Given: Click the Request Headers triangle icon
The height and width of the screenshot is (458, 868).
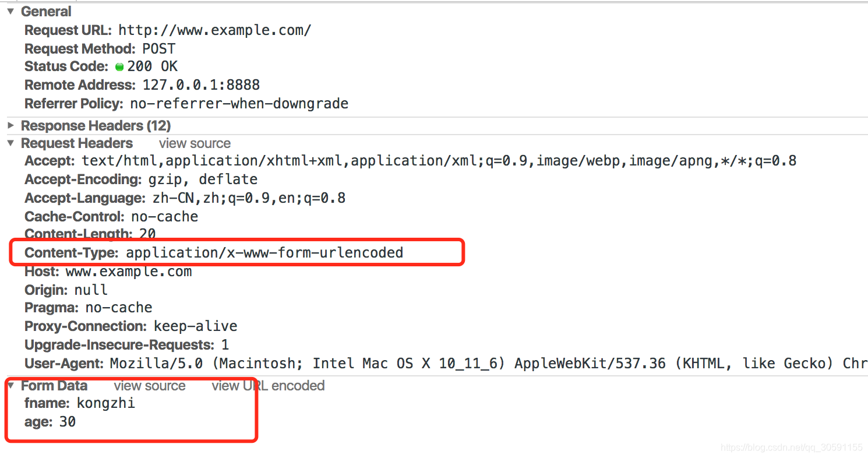Looking at the screenshot, I should tap(10, 143).
